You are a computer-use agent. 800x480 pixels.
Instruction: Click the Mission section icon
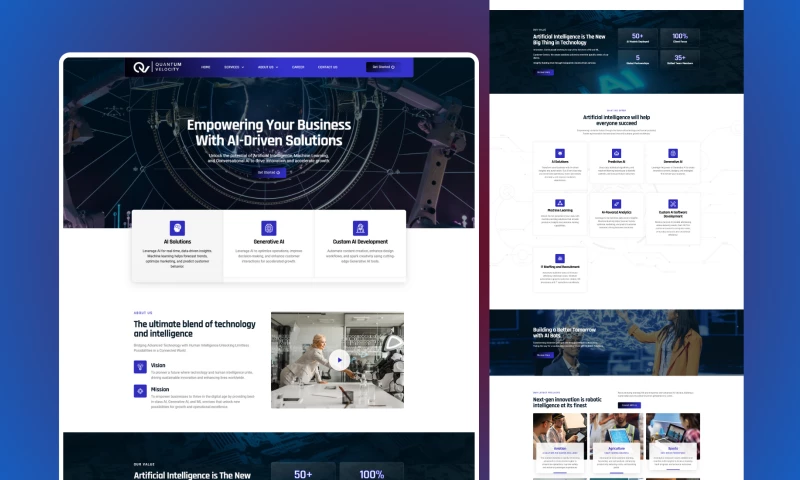point(140,391)
